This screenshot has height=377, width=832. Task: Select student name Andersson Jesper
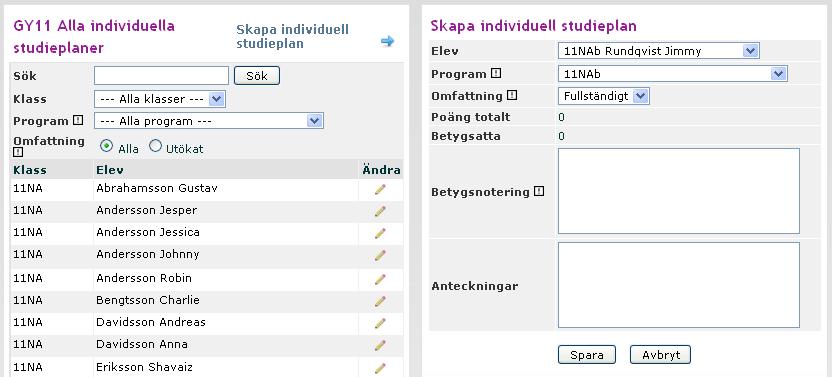coord(146,210)
